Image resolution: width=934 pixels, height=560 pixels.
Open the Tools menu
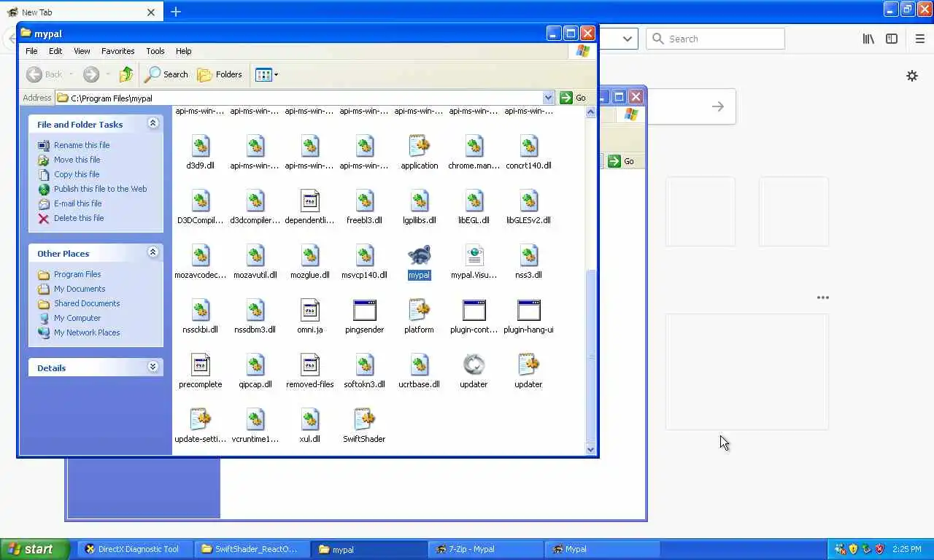point(155,51)
